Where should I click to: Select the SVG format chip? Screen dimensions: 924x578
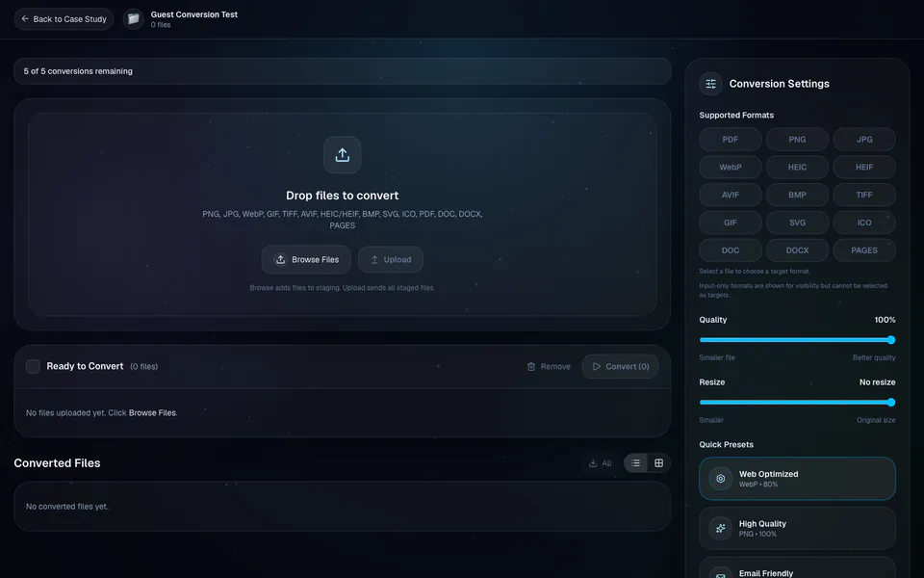[797, 223]
